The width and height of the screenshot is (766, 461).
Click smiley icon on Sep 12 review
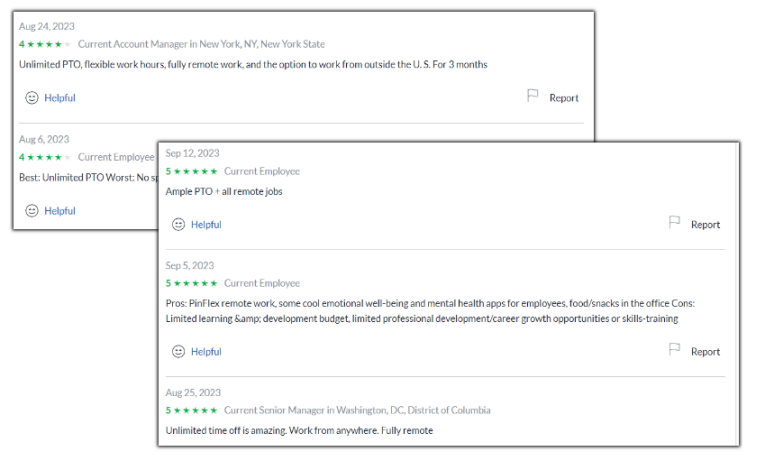click(x=178, y=224)
